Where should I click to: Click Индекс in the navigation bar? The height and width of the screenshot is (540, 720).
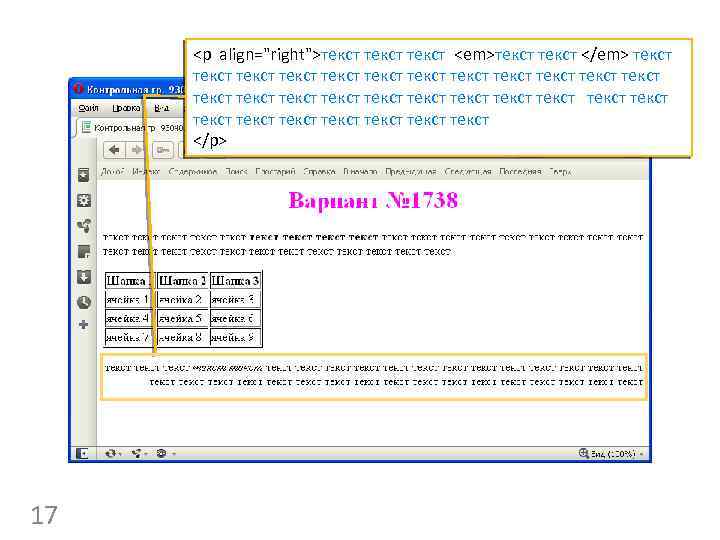click(x=146, y=171)
